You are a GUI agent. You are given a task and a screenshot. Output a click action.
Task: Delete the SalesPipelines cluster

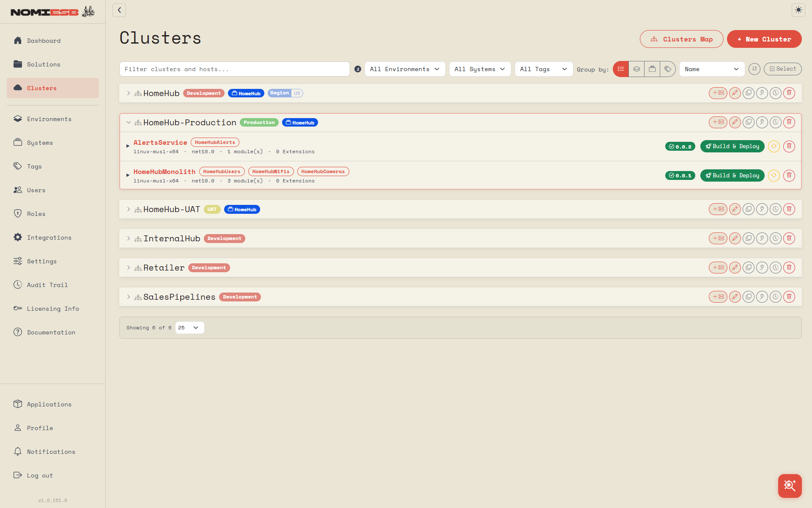pos(789,297)
